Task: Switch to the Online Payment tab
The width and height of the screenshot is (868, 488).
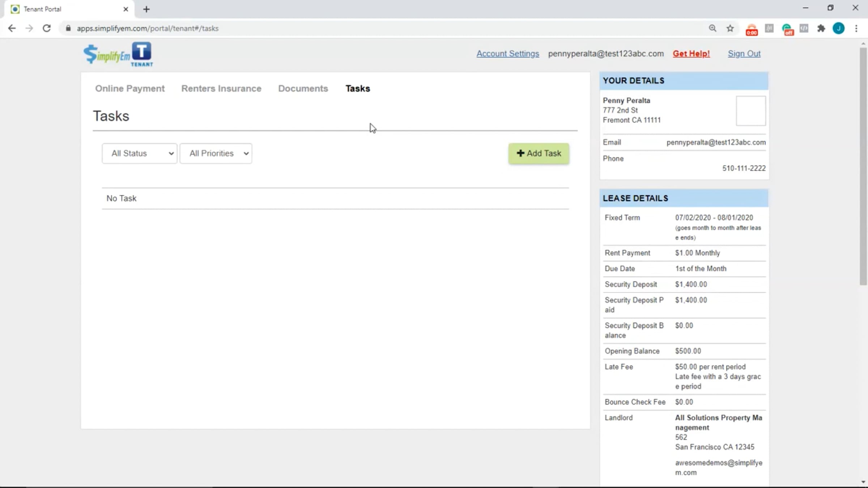Action: pyautogui.click(x=130, y=89)
